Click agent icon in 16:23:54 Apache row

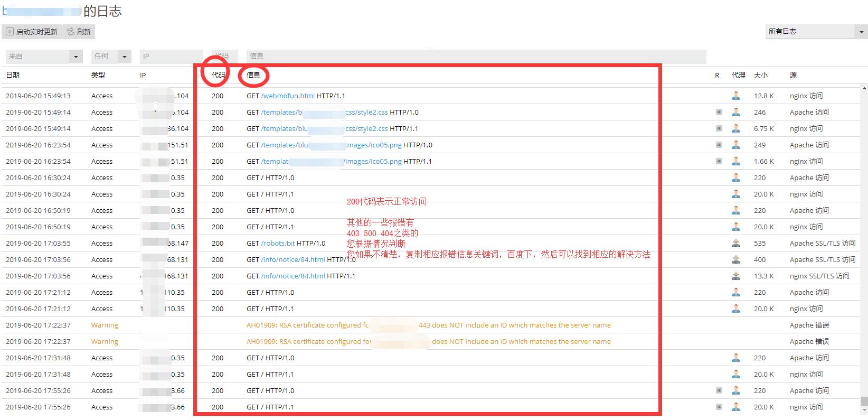[x=736, y=145]
